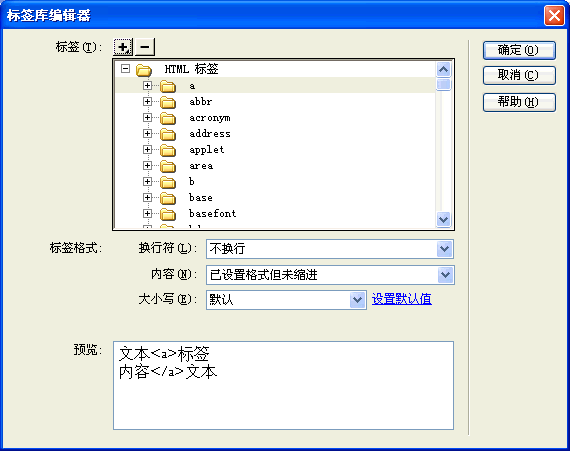Select the 'b' tag in tree
This screenshot has width=570, height=451.
tap(192, 181)
